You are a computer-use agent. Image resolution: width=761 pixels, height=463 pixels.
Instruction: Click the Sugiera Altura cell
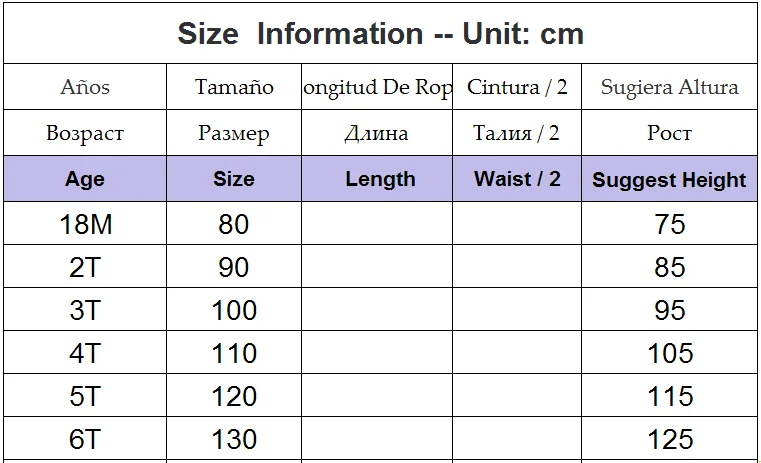click(x=669, y=86)
